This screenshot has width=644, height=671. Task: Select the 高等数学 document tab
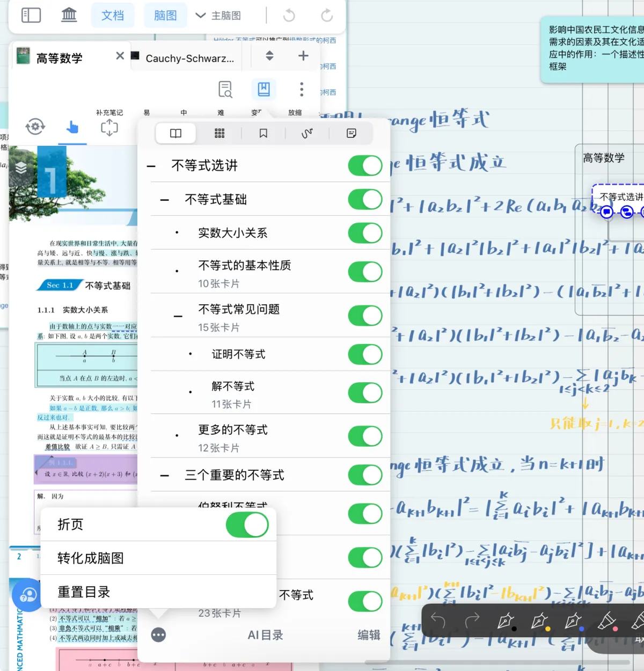click(60, 58)
